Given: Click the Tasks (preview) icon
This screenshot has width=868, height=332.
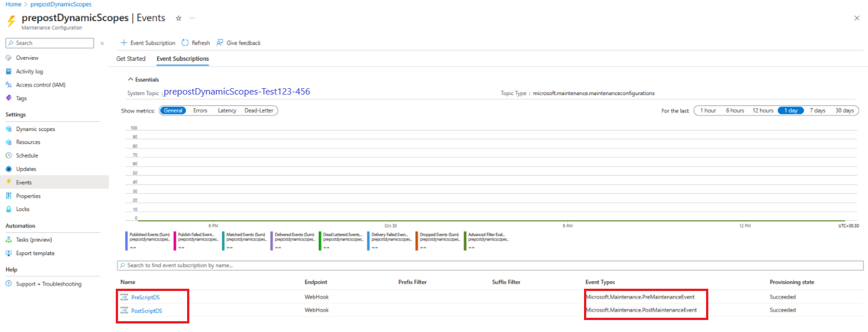Looking at the screenshot, I should 9,240.
